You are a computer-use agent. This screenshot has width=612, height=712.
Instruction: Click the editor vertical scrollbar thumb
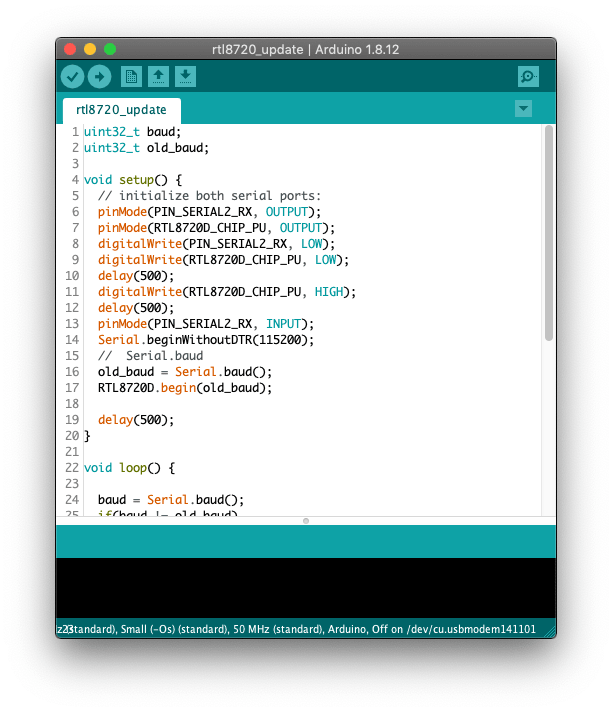[548, 233]
